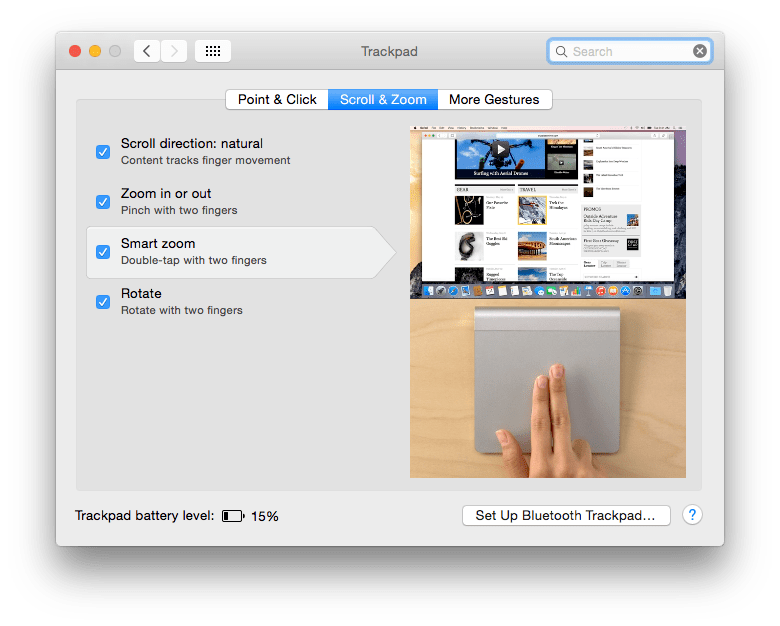Switch to the Point & Click tab
The image size is (780, 626).
coord(277,99)
